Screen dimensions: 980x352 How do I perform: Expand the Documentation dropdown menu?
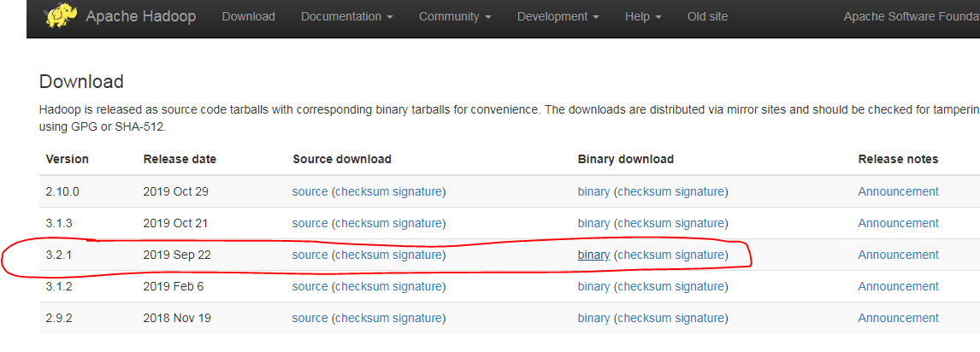click(347, 17)
